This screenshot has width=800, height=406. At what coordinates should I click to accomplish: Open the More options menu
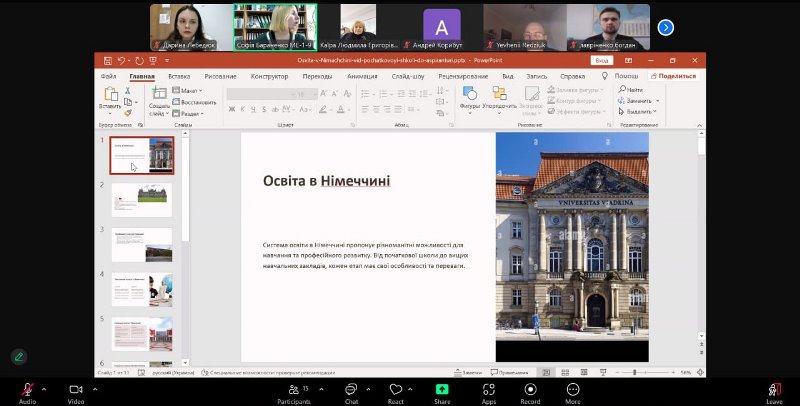pyautogui.click(x=572, y=388)
